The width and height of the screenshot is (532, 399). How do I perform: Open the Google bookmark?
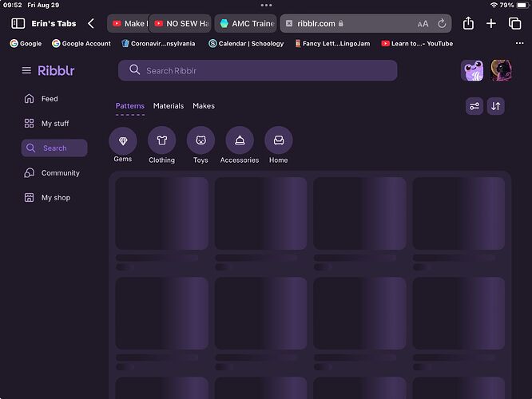point(26,43)
